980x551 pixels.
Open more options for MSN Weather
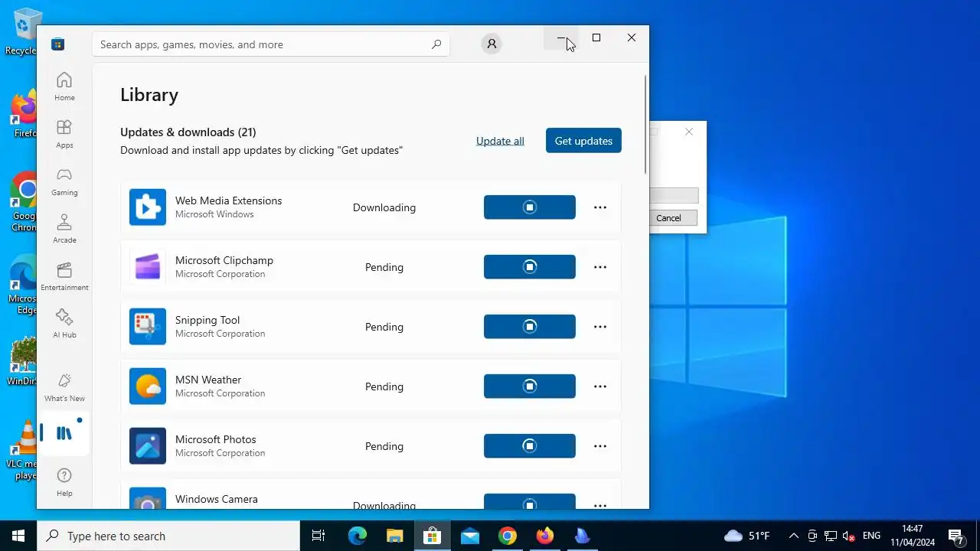[600, 386]
